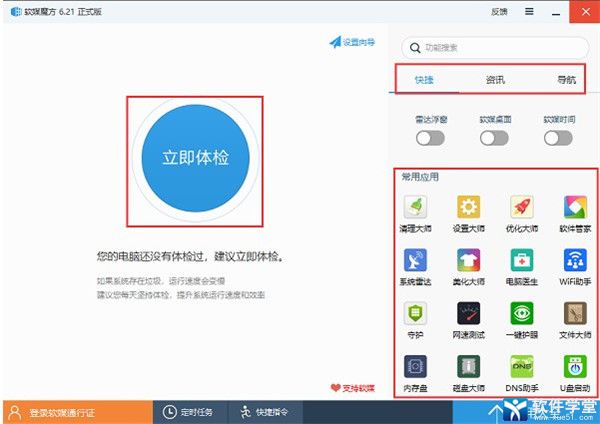Click the 软媒魔方 app logo
The height and width of the screenshot is (424, 600).
(16, 11)
